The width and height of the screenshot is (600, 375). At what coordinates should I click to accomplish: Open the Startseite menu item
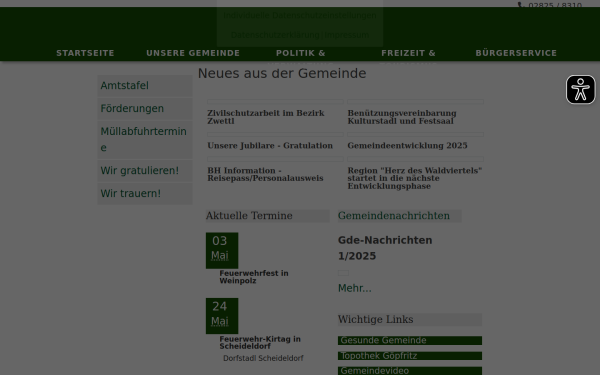pyautogui.click(x=85, y=53)
